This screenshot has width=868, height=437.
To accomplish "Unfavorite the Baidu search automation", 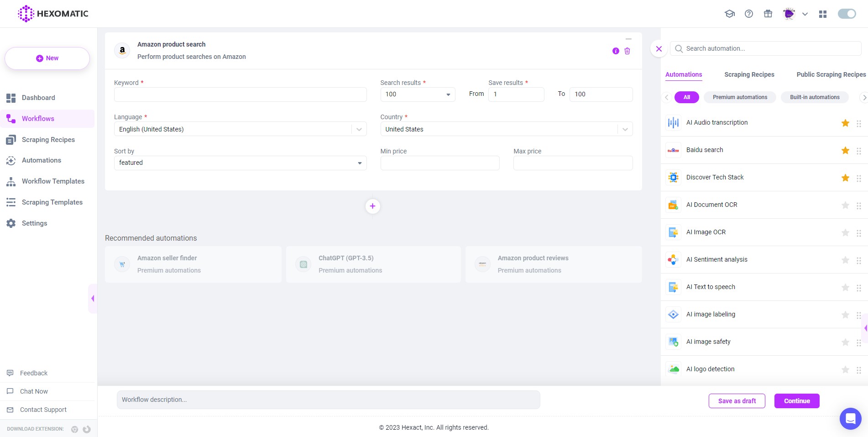I will coord(845,150).
